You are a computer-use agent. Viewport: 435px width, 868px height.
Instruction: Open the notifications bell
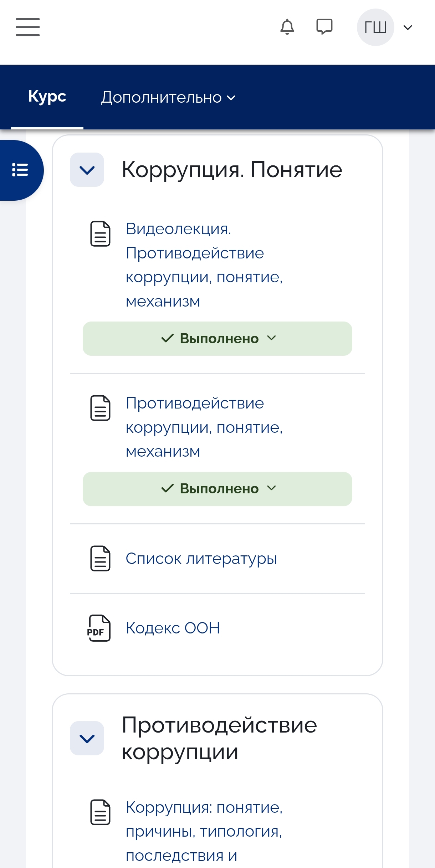[287, 27]
